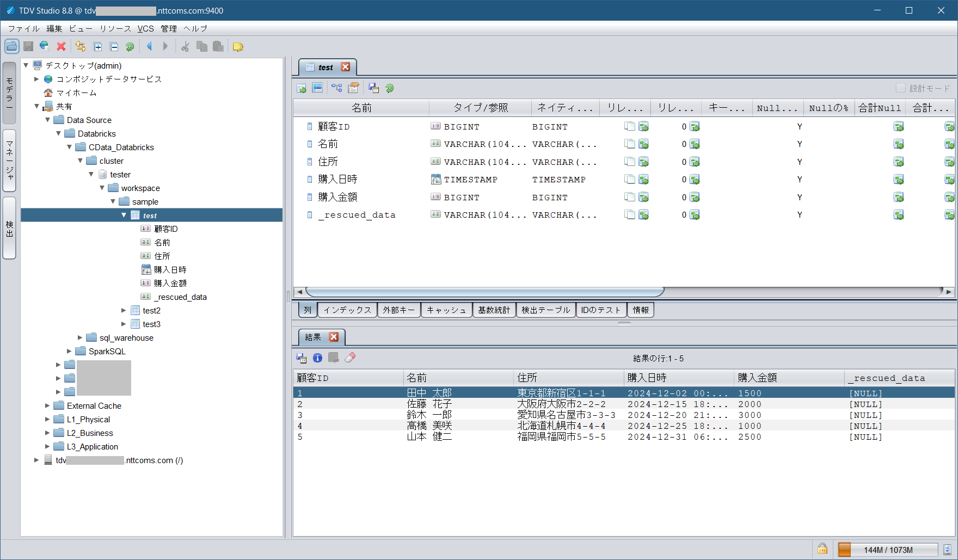Switch to the 基数統計 tab

(494, 310)
